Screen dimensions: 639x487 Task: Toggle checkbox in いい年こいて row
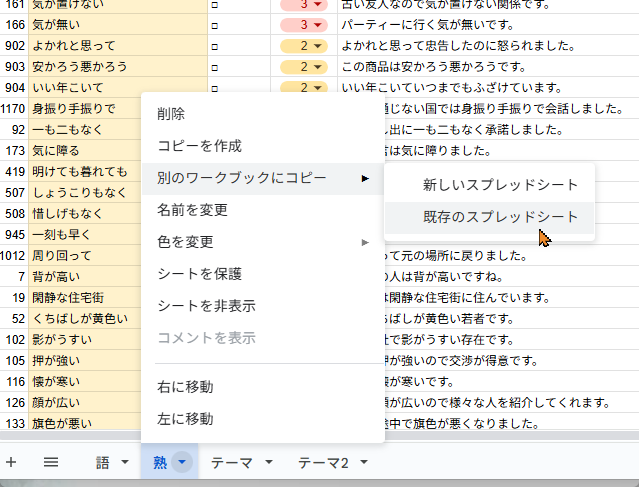point(215,88)
